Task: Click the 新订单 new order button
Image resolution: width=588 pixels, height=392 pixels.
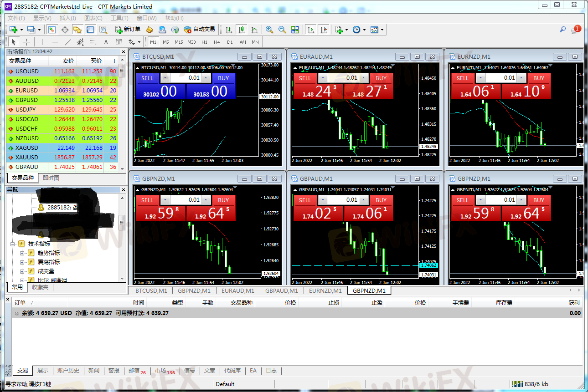Action: 128,30
